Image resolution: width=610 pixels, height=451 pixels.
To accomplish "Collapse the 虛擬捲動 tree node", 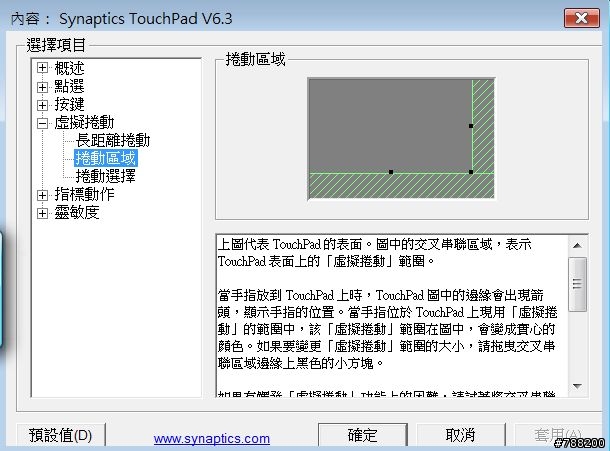I will point(42,123).
